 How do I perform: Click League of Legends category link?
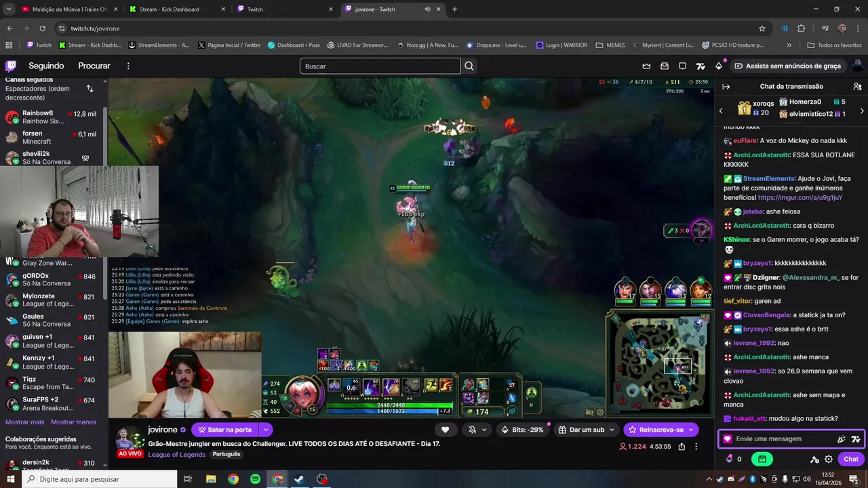[x=177, y=454]
